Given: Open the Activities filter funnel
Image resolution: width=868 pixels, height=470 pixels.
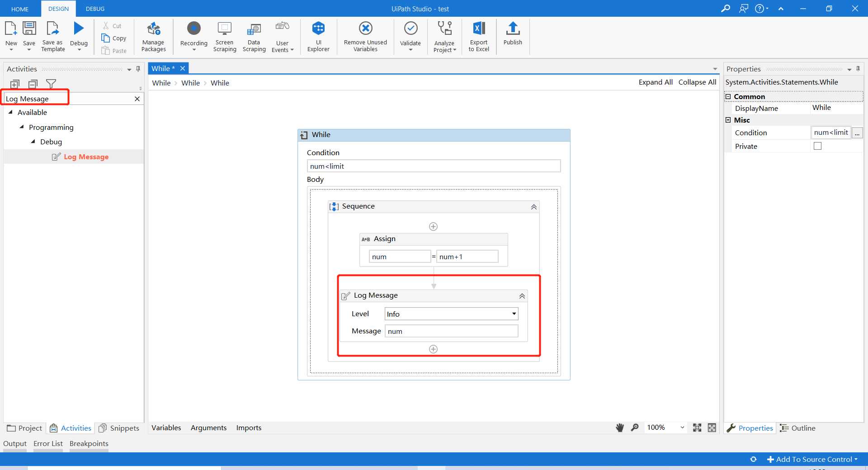Looking at the screenshot, I should [x=51, y=84].
